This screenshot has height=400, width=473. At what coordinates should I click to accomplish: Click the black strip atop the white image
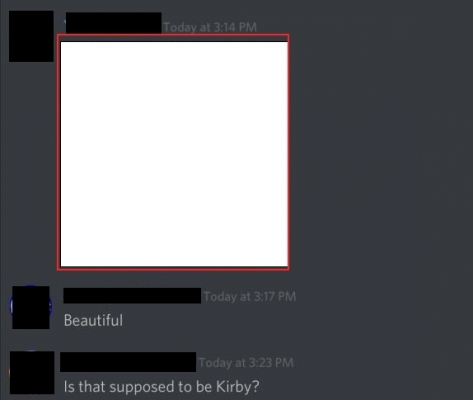pos(174,39)
